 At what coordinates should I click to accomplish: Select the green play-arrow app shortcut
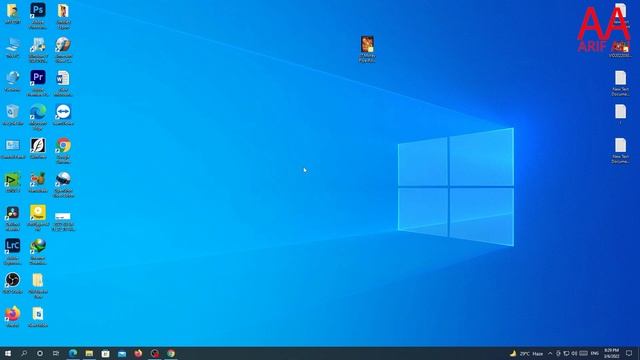[x=13, y=182]
